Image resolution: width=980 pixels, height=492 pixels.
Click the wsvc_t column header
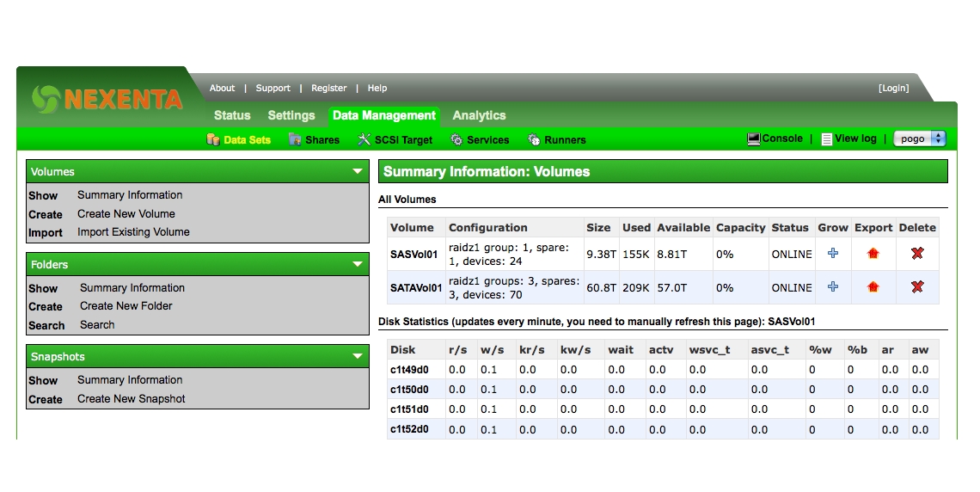(x=709, y=350)
